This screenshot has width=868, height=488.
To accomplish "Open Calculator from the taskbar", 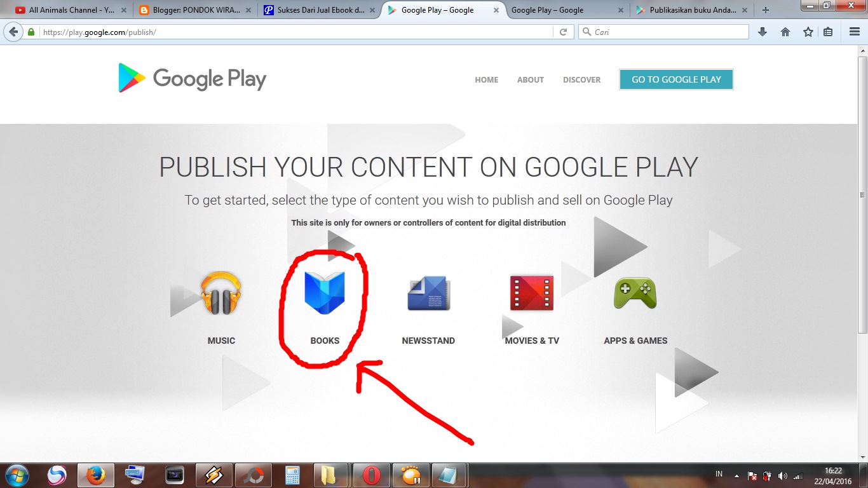I will 292,475.
